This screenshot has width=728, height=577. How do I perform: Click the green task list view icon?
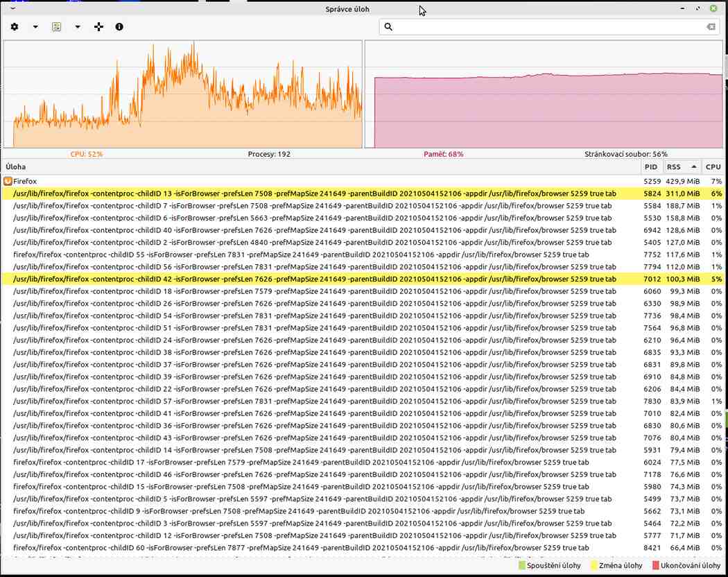57,26
